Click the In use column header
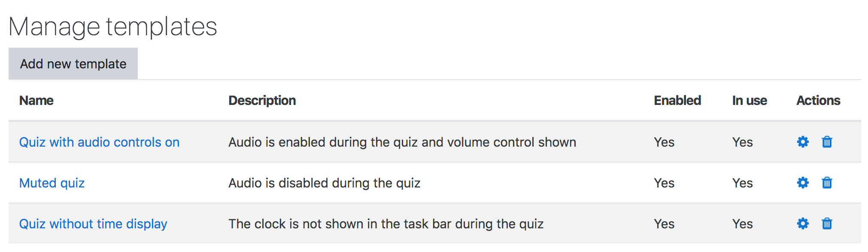The height and width of the screenshot is (252, 868). [749, 101]
